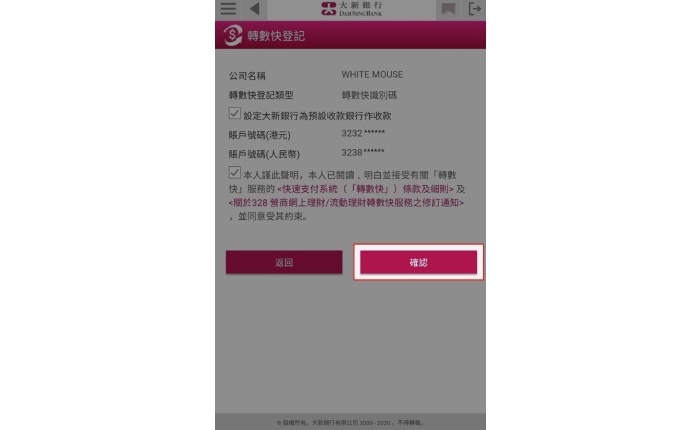Select the 轉數快登記 header title
Viewport: 700px width, 430px height.
pyautogui.click(x=276, y=36)
